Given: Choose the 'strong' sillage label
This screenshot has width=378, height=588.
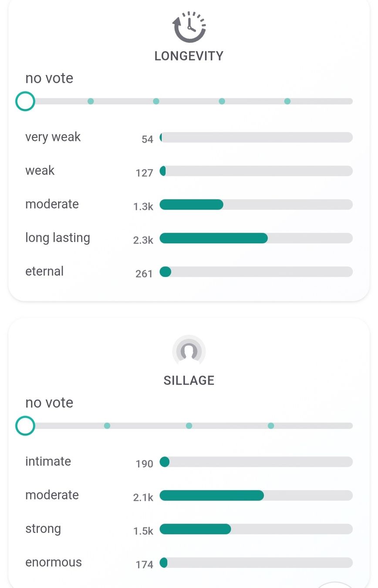Looking at the screenshot, I should coord(43,529).
